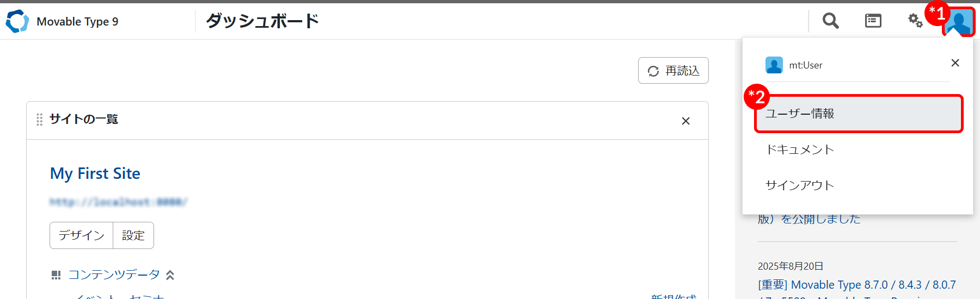
Task: Open the site list panel icon
Action: [x=873, y=21]
